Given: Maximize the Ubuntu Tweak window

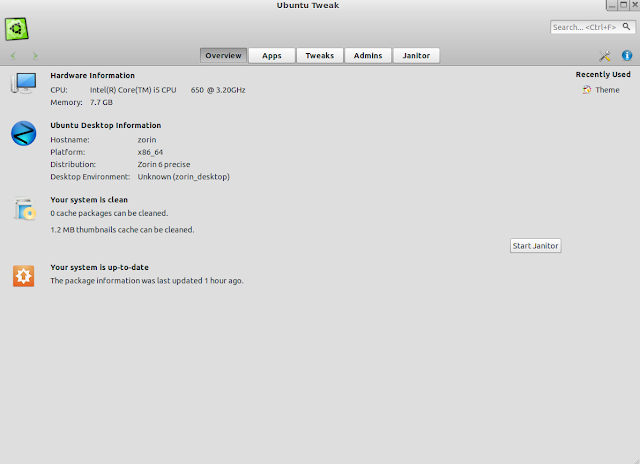Looking at the screenshot, I should point(623,5).
